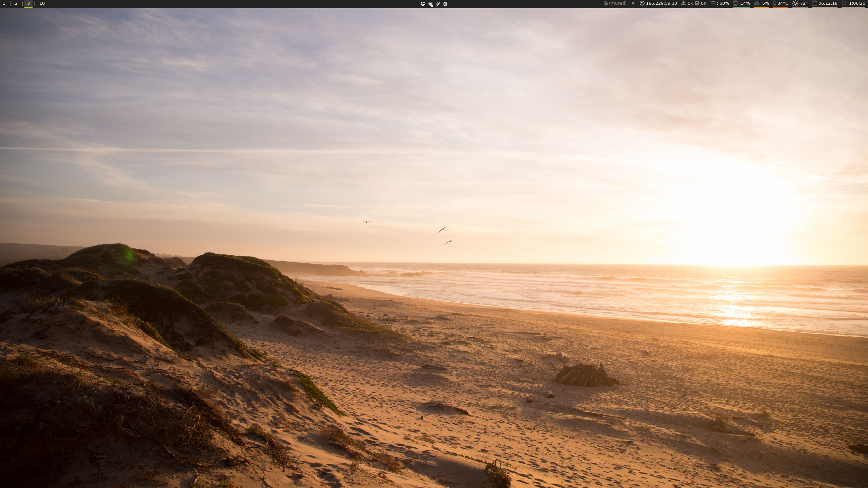Open the Dropbox tray icon
The width and height of the screenshot is (868, 488).
pos(422,4)
